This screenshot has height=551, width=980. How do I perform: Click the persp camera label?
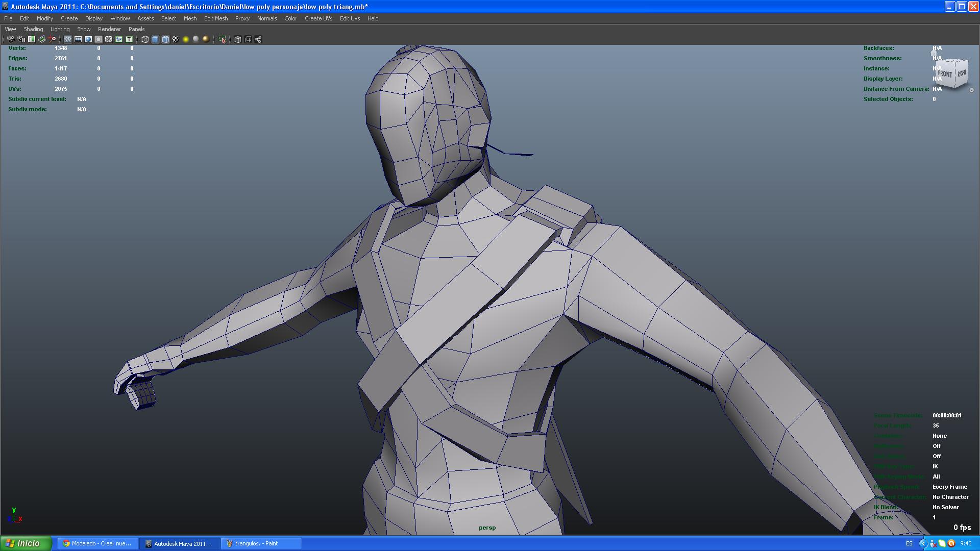point(487,528)
